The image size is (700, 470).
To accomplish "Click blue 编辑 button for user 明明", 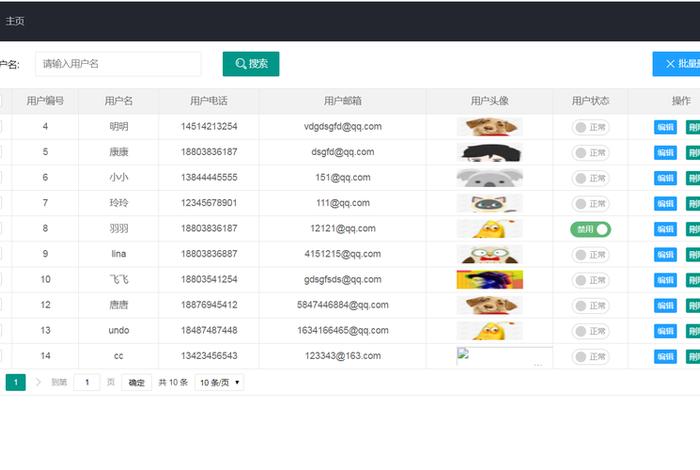I will click(x=665, y=127).
